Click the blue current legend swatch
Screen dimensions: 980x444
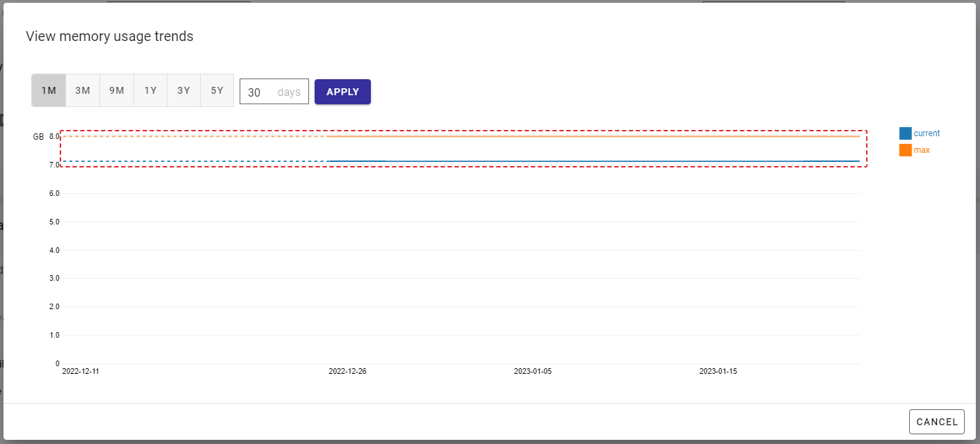pyautogui.click(x=905, y=133)
